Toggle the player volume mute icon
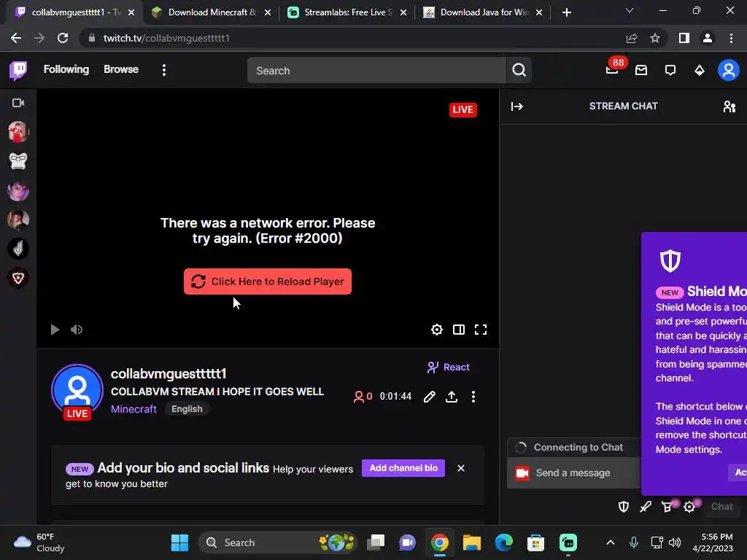 coord(76,330)
